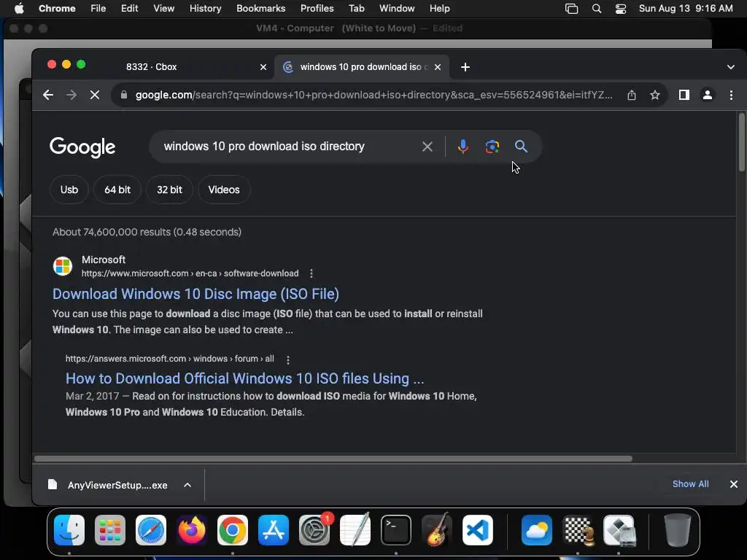Close the windows 10 pro tab
The width and height of the screenshot is (747, 560).
coord(438,67)
